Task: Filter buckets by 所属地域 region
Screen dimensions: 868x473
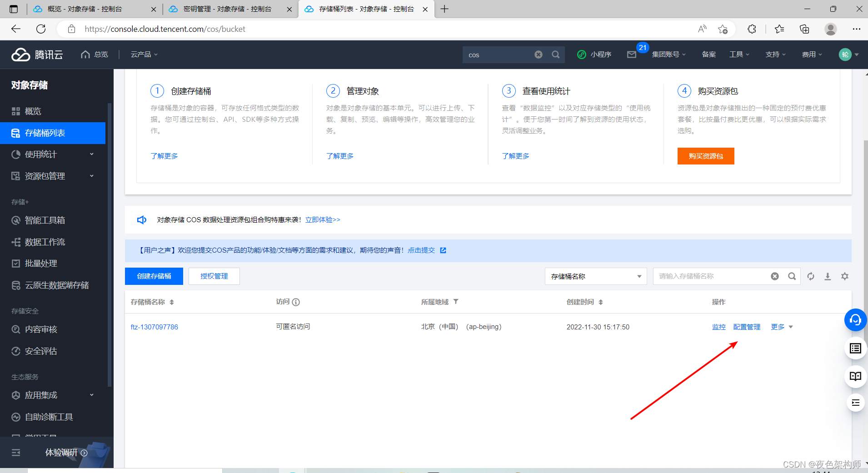Action: (456, 302)
